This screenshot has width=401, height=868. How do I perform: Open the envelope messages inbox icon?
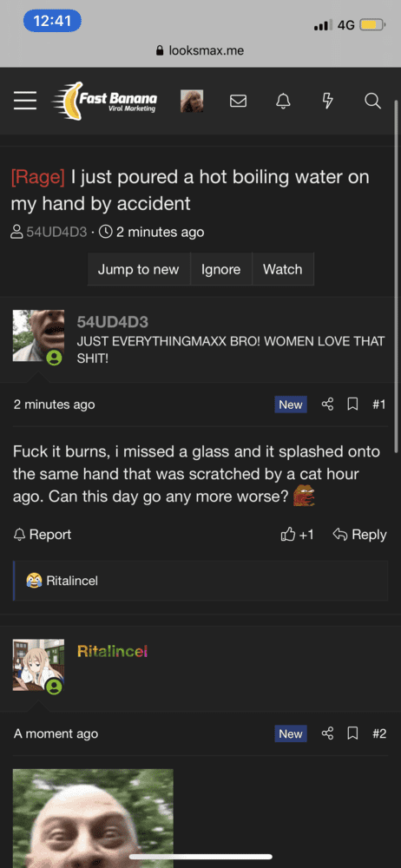tap(238, 102)
